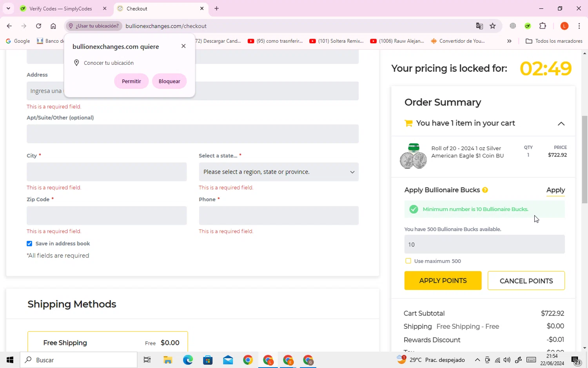Image resolution: width=588 pixels, height=368 pixels.
Task: Open the weather widget showing 29°C
Action: 431,360
